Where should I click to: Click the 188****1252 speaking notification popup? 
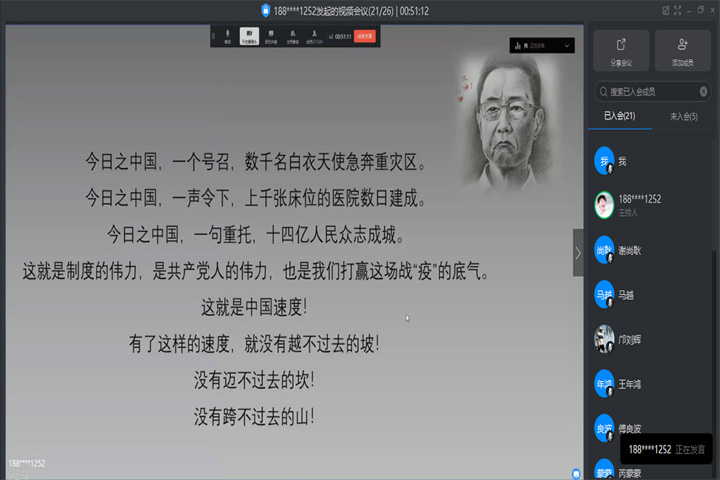pyautogui.click(x=666, y=449)
